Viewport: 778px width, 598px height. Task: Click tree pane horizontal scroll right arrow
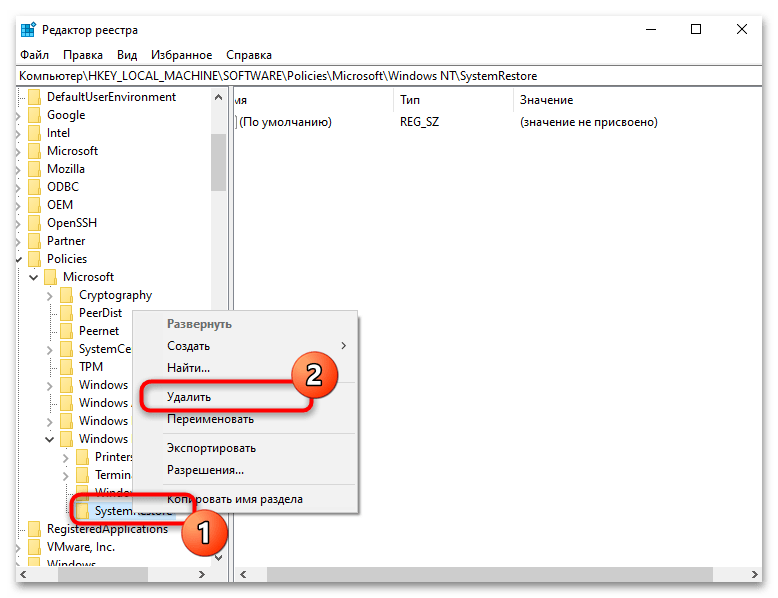201,574
